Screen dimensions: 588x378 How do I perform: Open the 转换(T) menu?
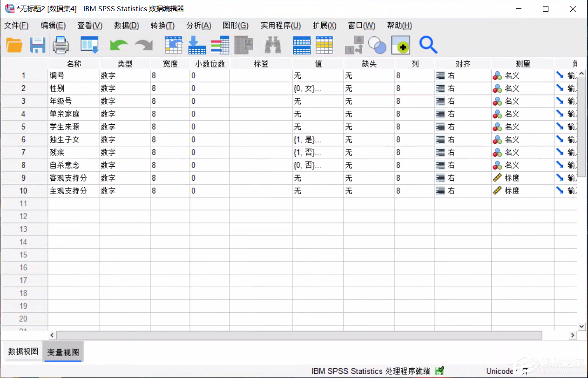pos(162,26)
